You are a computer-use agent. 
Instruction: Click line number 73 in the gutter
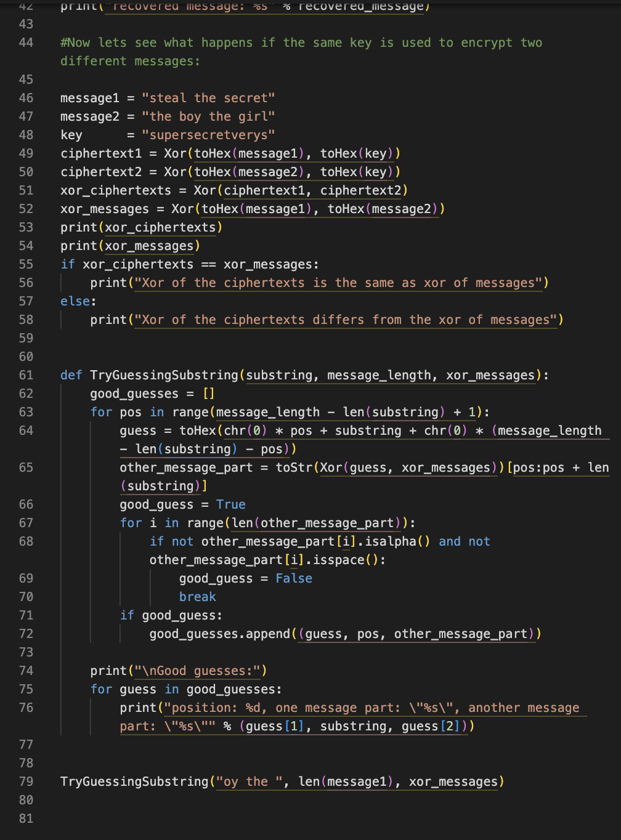pyautogui.click(x=26, y=652)
